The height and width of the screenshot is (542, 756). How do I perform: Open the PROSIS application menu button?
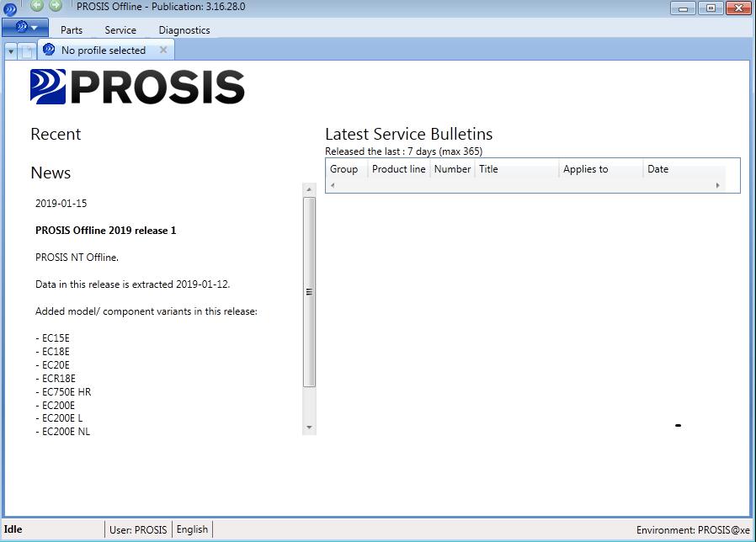24,28
